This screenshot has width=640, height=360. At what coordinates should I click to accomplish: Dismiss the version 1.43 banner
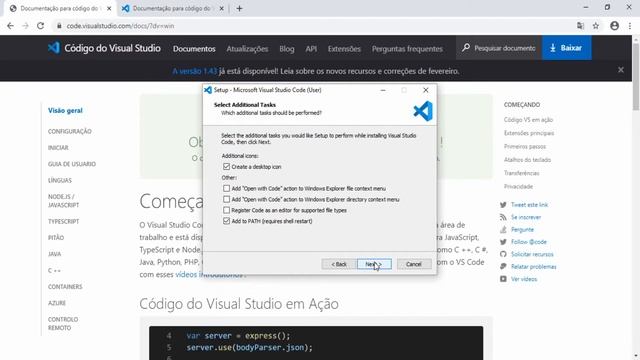(x=621, y=70)
